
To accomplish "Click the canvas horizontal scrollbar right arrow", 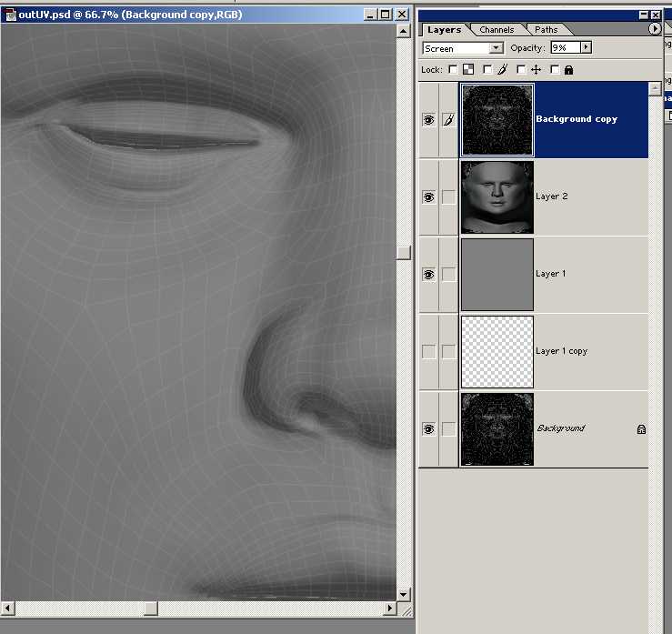I will coord(389,609).
